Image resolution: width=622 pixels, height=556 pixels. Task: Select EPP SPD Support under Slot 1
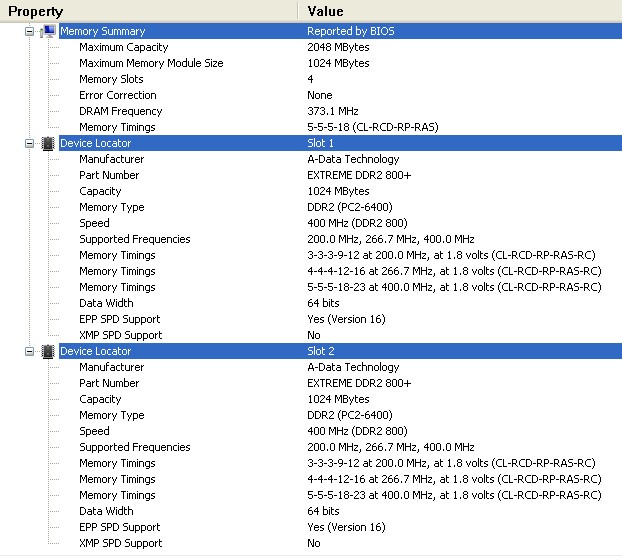tap(120, 319)
